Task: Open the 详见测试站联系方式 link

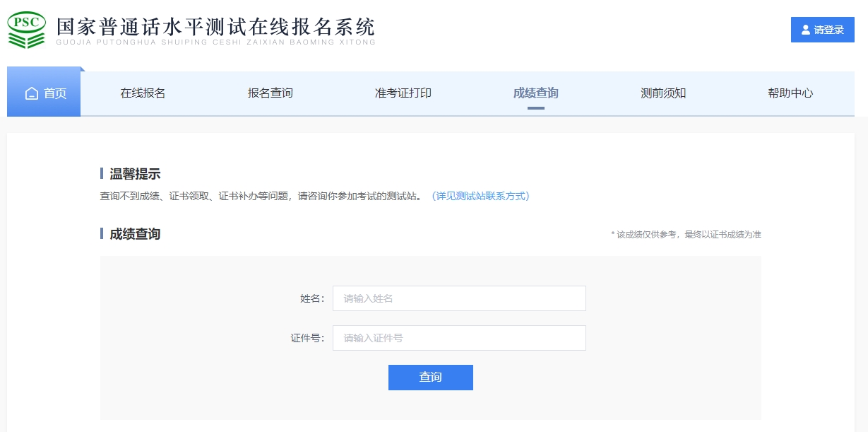Action: point(483,197)
